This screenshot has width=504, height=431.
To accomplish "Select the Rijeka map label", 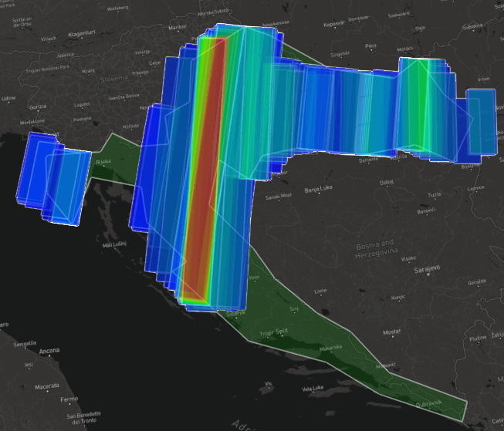I will pos(103,162).
